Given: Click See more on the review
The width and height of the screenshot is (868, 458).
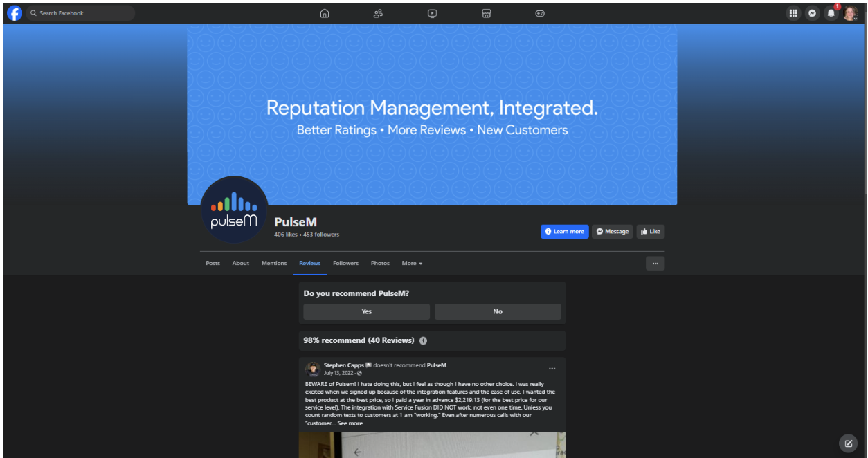Looking at the screenshot, I should click(x=350, y=423).
